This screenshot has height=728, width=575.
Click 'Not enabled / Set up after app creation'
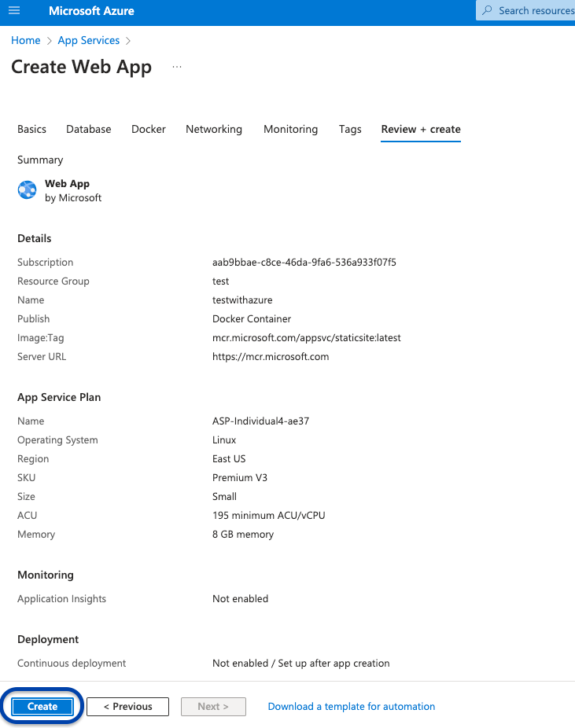coord(301,663)
